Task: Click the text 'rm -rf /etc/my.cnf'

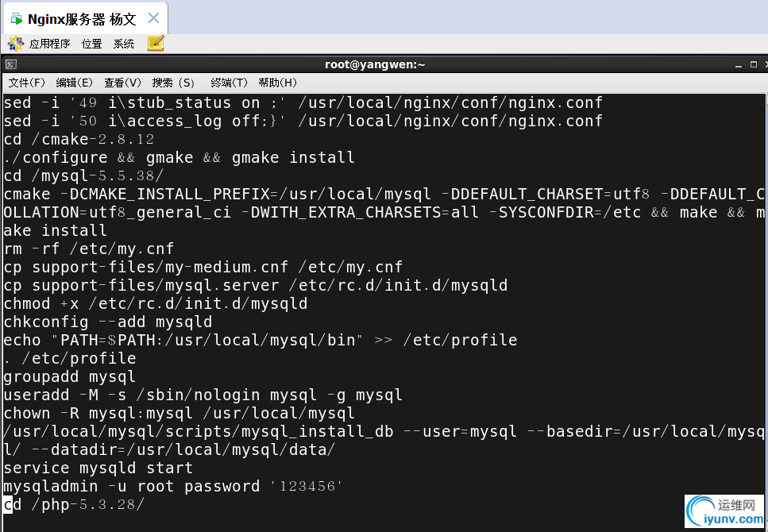Action: pyautogui.click(x=89, y=249)
